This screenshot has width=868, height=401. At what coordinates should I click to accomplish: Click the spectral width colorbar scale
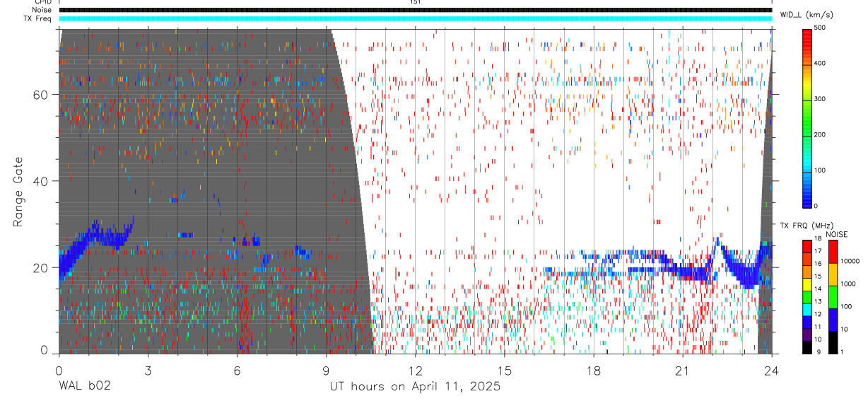(x=807, y=117)
